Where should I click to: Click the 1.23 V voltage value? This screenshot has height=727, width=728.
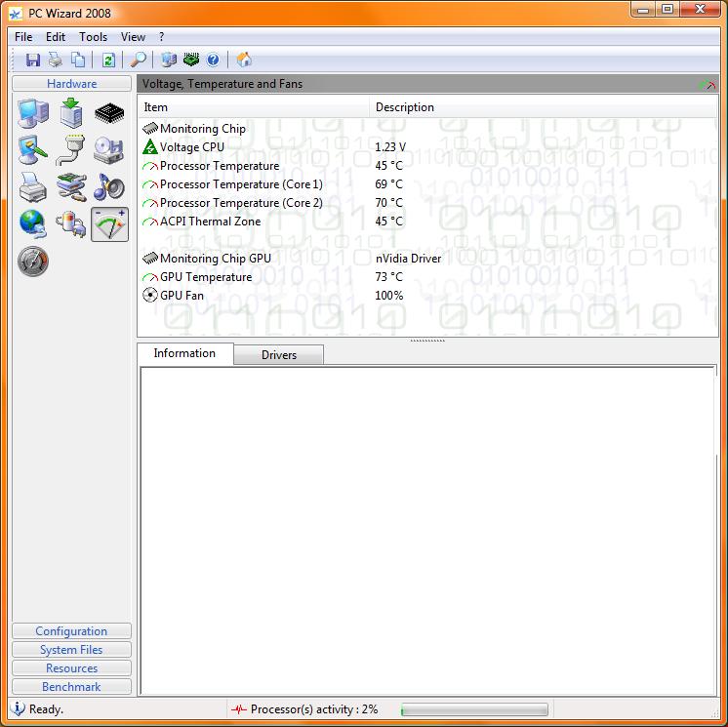pos(390,147)
